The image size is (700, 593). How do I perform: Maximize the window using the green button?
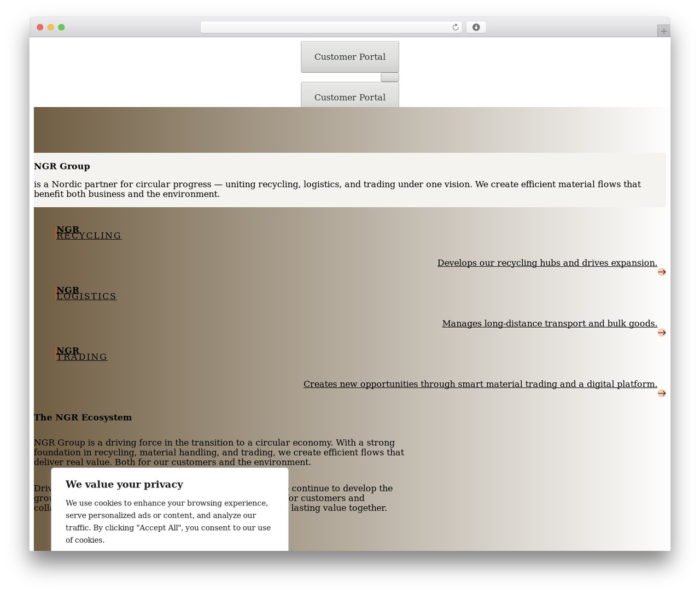pos(61,27)
